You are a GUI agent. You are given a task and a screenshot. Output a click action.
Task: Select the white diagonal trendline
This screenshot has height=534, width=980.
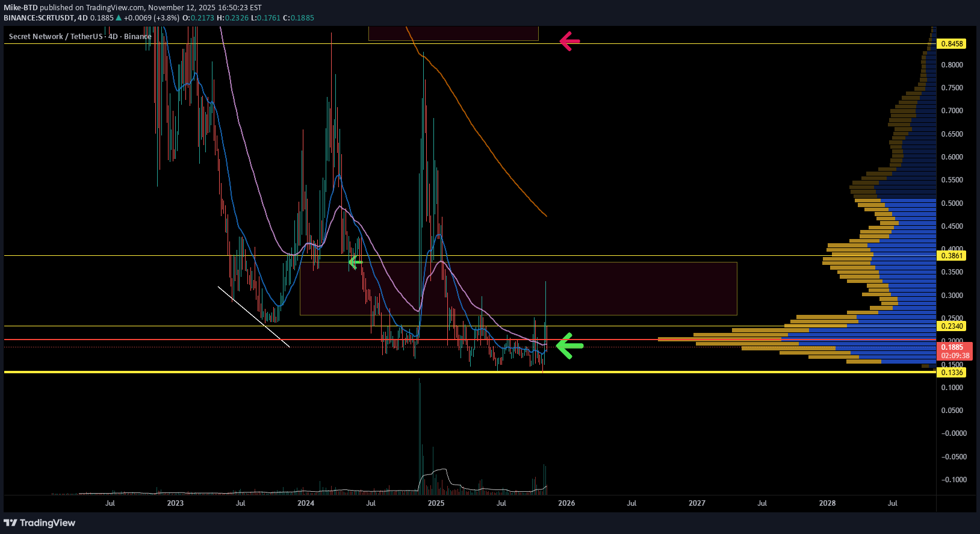pos(253,316)
